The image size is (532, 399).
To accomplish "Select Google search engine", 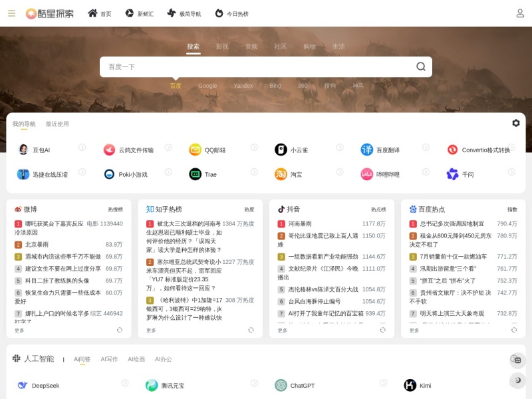I will (x=207, y=86).
